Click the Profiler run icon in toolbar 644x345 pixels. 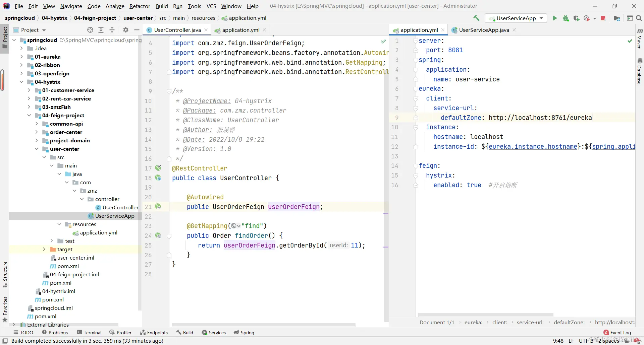[x=586, y=18]
